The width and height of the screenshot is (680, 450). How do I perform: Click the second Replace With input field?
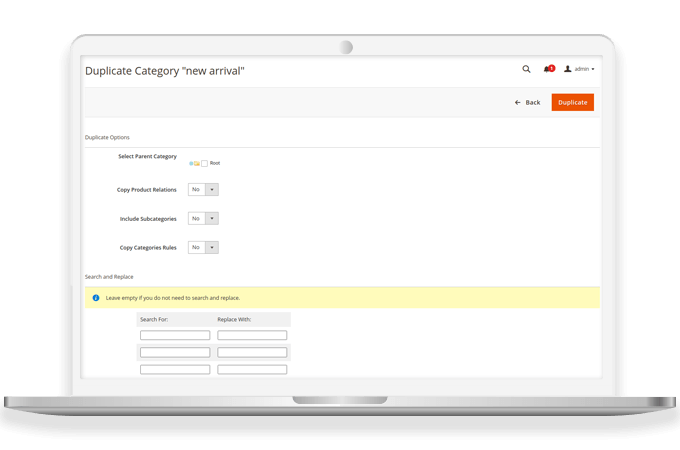252,353
